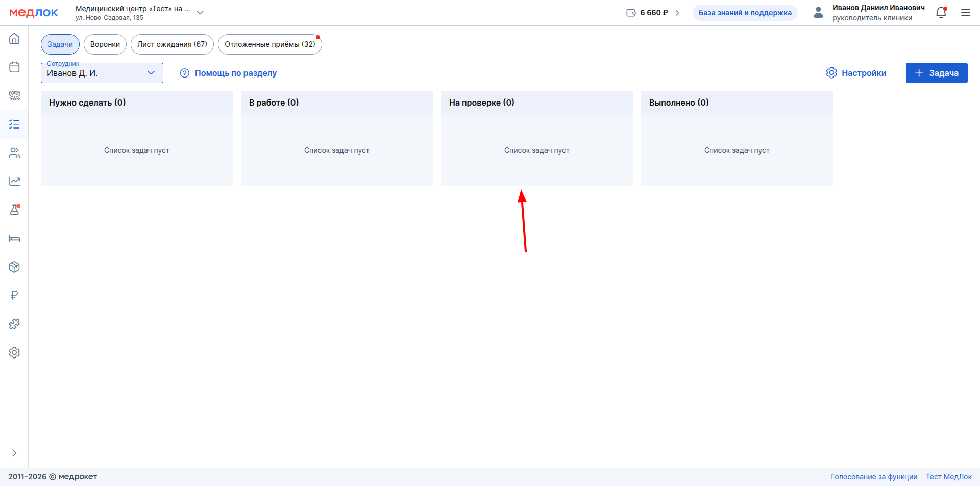Open the calendar schedule icon
980x486 pixels.
pyautogui.click(x=14, y=67)
